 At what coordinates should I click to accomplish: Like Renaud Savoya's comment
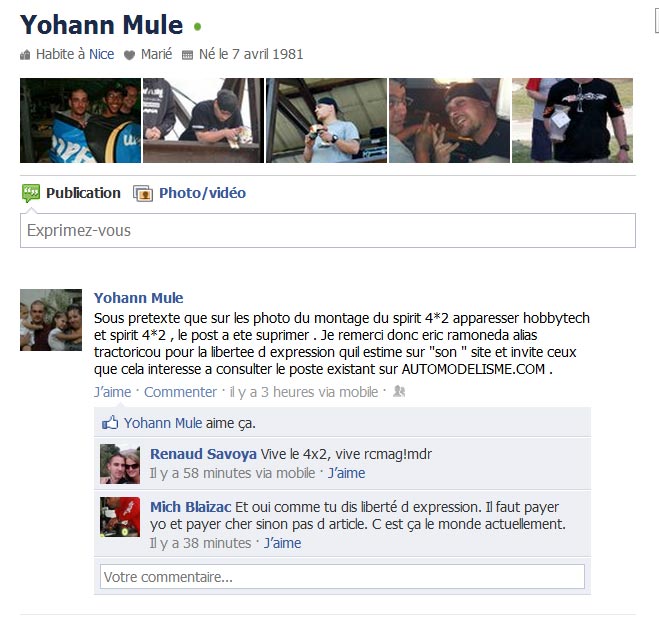tap(346, 473)
